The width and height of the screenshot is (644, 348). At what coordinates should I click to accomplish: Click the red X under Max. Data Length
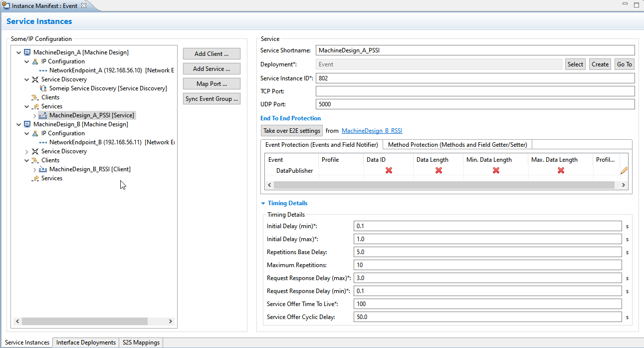pos(561,170)
